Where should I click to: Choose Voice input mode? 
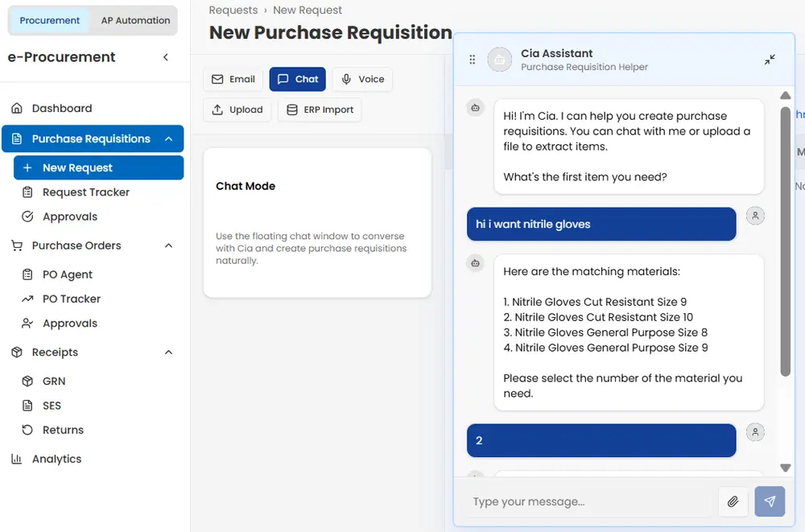pyautogui.click(x=362, y=79)
